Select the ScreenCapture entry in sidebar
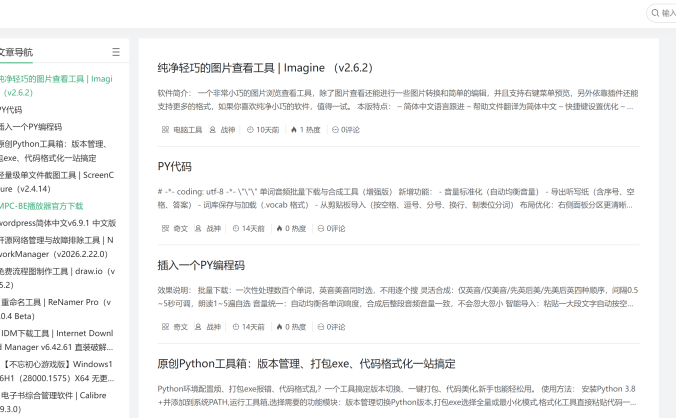The width and height of the screenshot is (676, 418). (x=57, y=182)
